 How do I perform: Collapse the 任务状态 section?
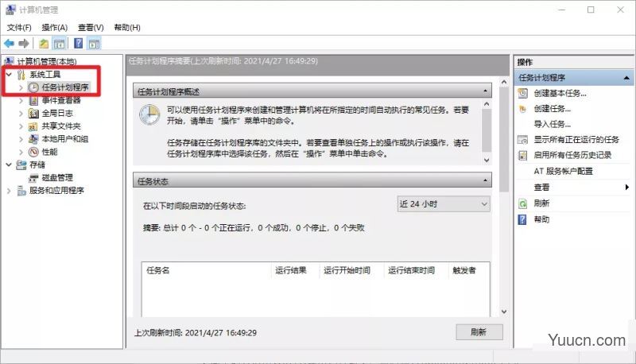(485, 180)
